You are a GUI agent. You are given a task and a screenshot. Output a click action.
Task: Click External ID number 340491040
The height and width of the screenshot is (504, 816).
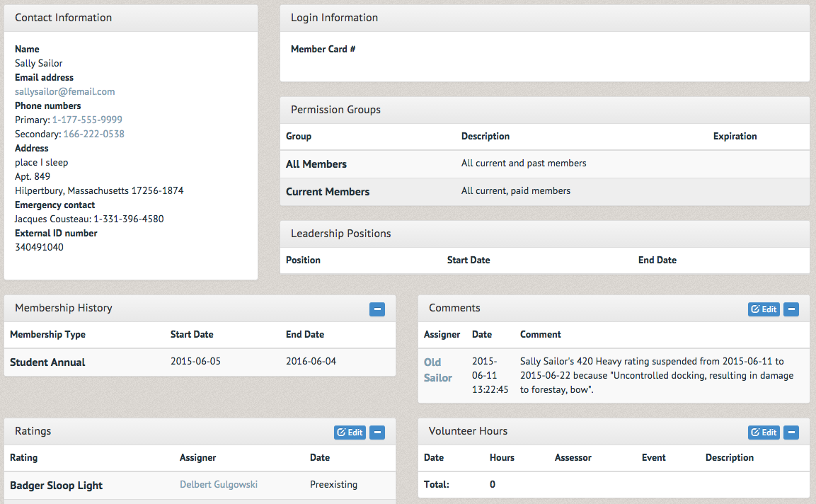[39, 247]
